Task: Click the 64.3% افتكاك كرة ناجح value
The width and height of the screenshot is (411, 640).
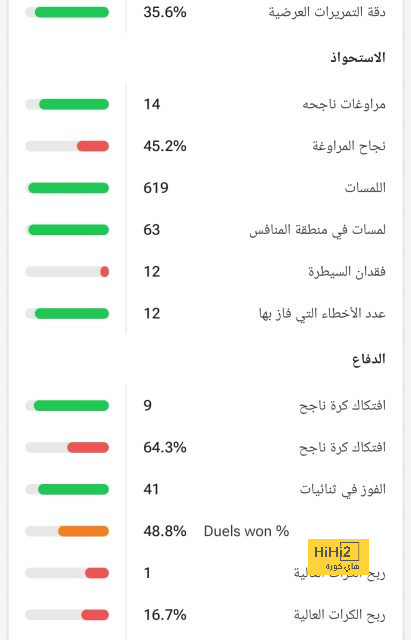Action: (x=165, y=447)
